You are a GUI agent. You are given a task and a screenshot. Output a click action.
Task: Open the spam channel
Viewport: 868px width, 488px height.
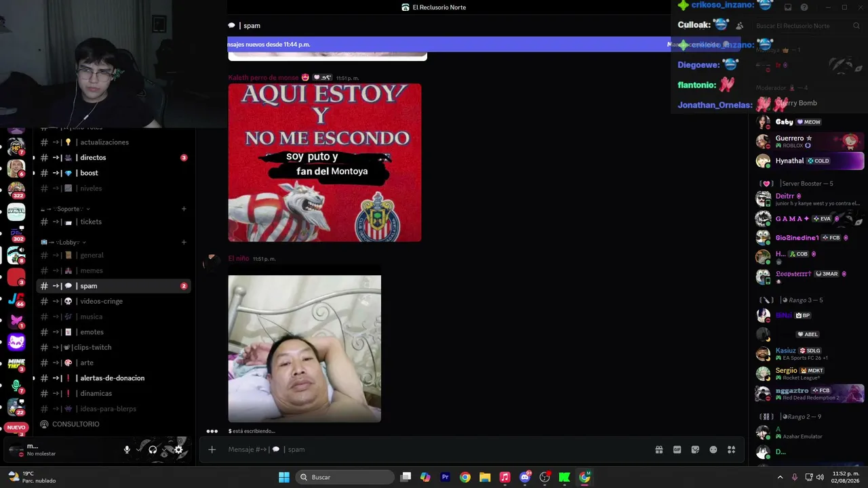[113, 286]
